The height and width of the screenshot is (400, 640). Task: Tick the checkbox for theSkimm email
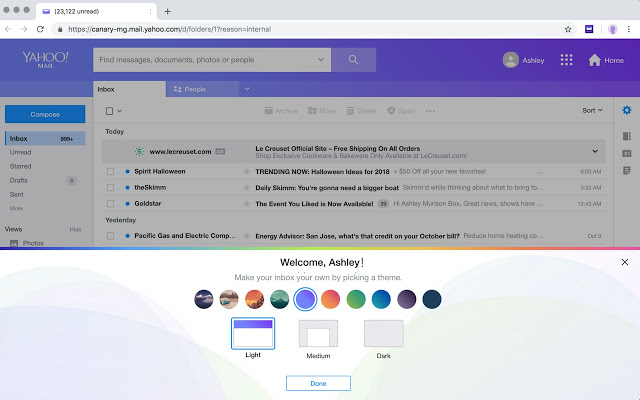pos(112,187)
